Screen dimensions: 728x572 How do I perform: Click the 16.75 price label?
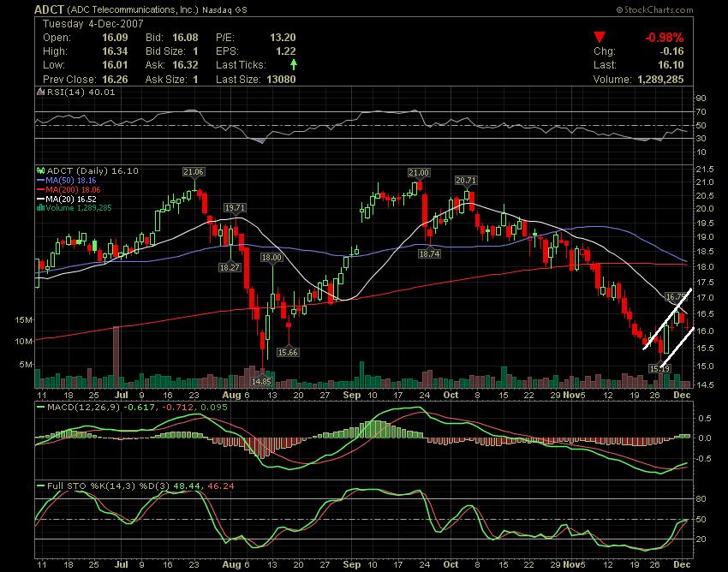[x=676, y=296]
